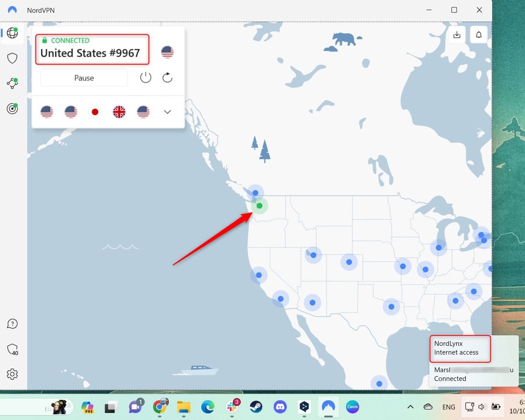Select the Utah server marker on map

[x=314, y=255]
